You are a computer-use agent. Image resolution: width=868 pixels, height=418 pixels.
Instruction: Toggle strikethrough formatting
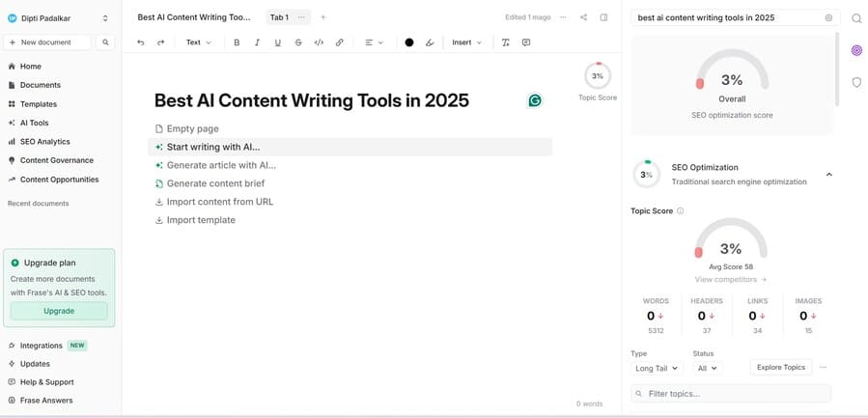(x=298, y=42)
